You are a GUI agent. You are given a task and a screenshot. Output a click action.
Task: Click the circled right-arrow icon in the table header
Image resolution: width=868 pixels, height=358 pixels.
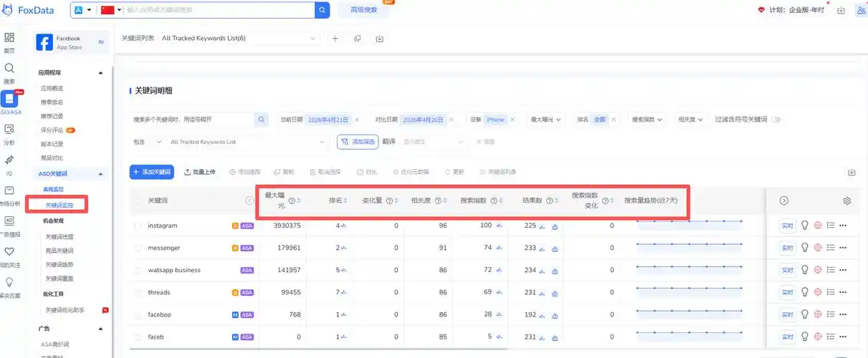pyautogui.click(x=784, y=201)
